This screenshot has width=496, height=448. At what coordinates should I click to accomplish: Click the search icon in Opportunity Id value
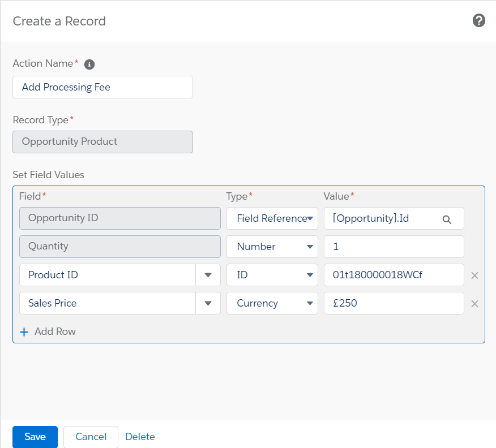[x=447, y=219]
